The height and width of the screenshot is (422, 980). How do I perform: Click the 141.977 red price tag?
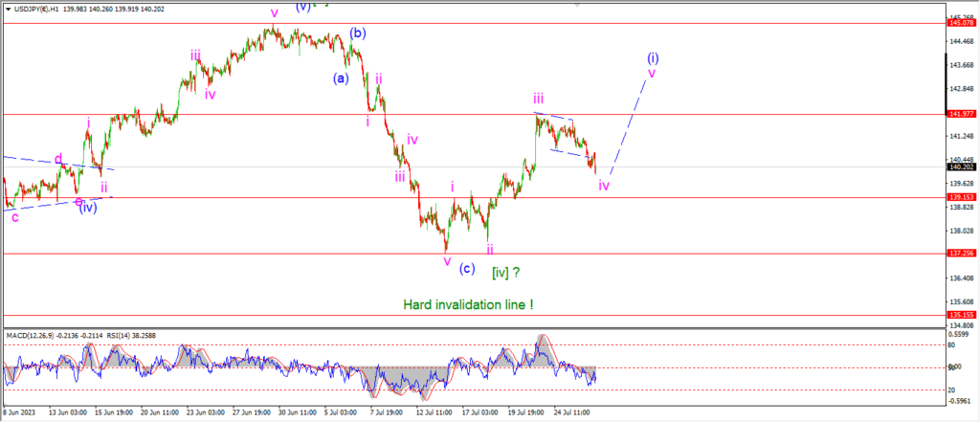tap(961, 115)
